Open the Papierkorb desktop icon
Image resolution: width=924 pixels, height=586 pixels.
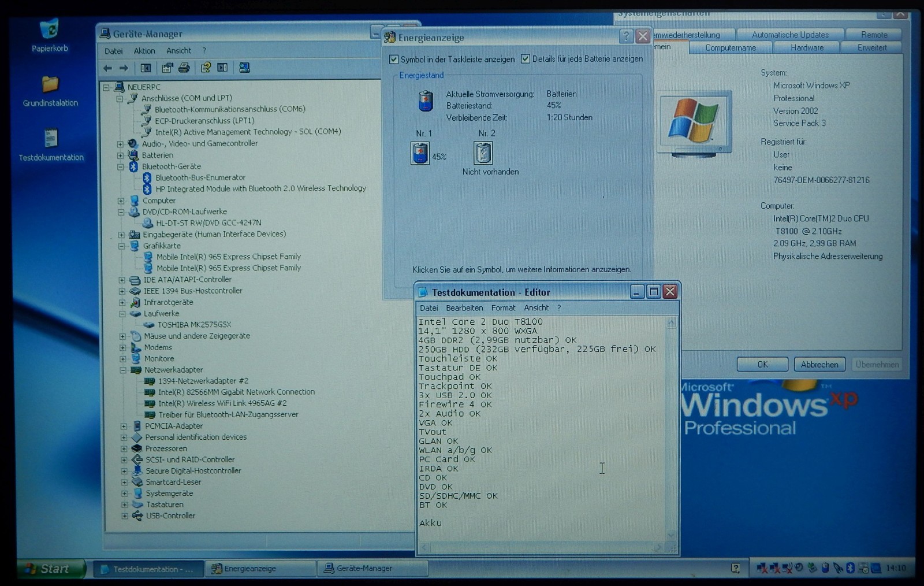click(50, 35)
